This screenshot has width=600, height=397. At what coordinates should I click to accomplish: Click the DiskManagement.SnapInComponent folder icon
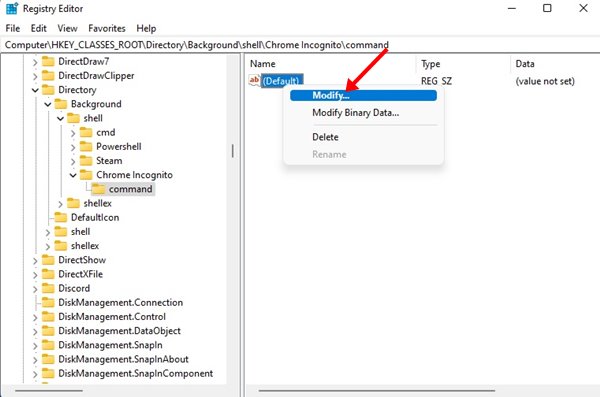click(48, 373)
